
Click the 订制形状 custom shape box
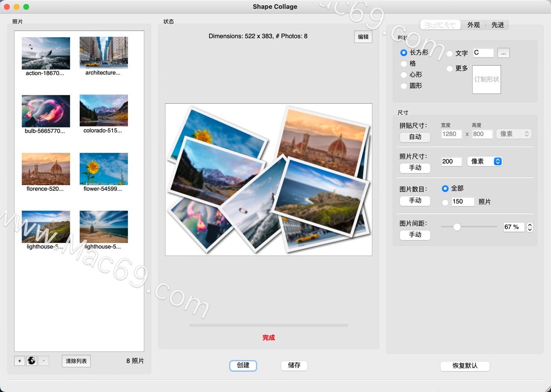point(486,80)
